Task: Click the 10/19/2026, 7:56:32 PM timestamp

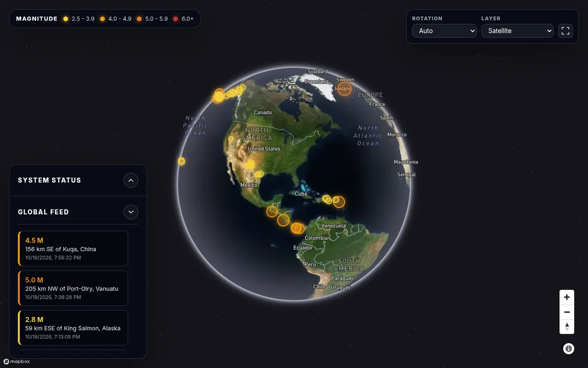Action: click(x=53, y=258)
